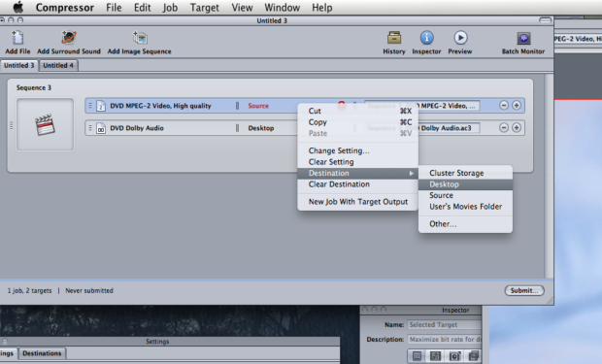This screenshot has height=364, width=602.
Task: Switch to Destinations tab in Settings window
Action: [42, 353]
